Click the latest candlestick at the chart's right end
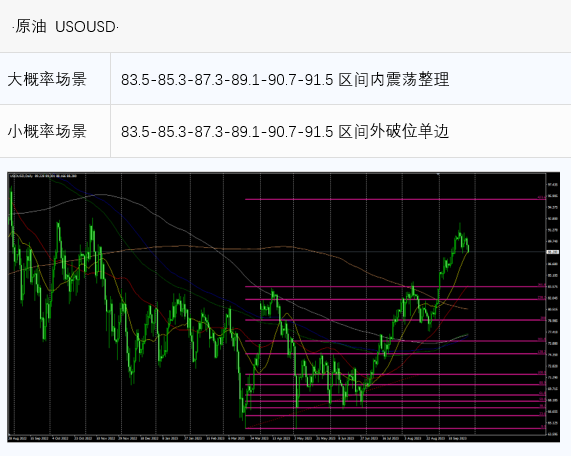Image resolution: width=571 pixels, height=456 pixels. click(468, 248)
